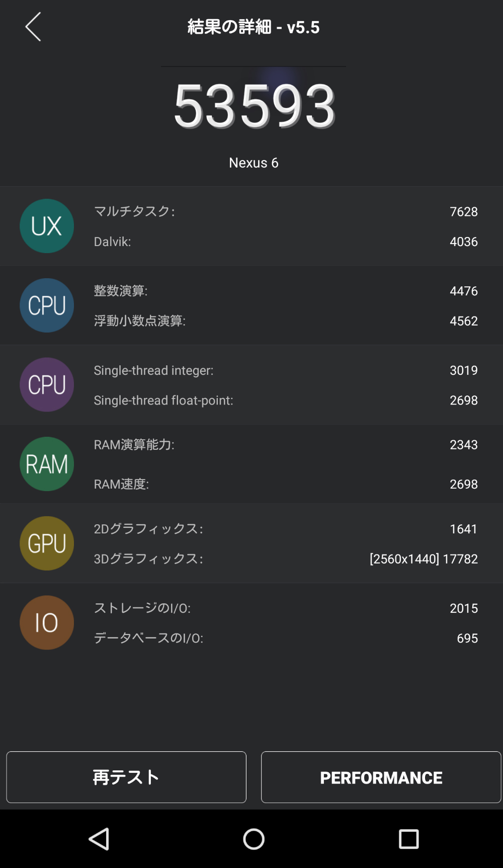
Task: Open the PERFORMANCE view
Action: [381, 777]
